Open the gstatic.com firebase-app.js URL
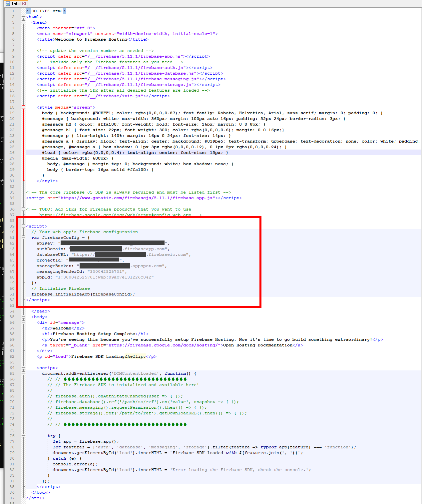422x504 pixels. click(x=137, y=198)
